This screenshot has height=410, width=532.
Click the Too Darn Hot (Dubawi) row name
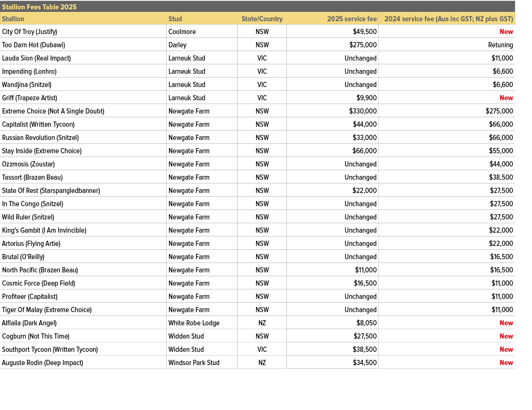[x=34, y=45]
